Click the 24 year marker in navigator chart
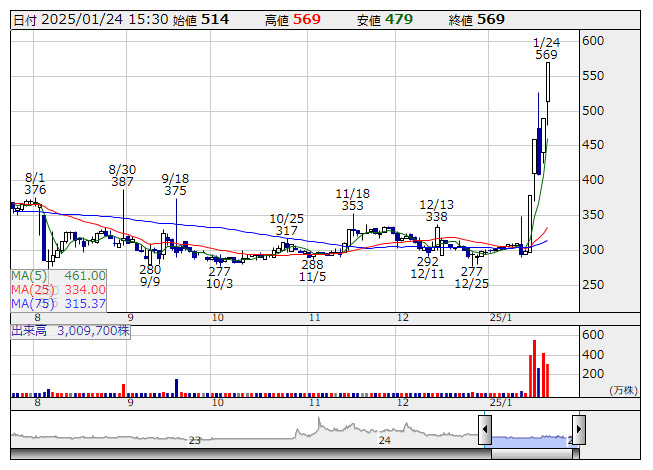Viewport: 653px width, 470px height. (384, 440)
